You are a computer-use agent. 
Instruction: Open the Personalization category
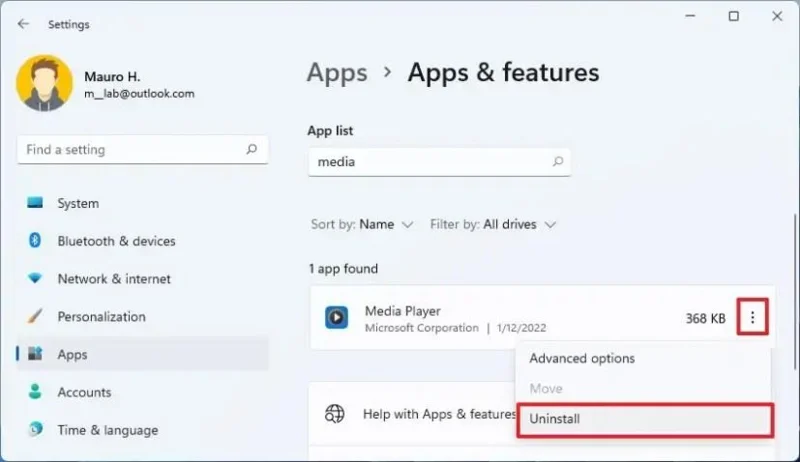142,316
